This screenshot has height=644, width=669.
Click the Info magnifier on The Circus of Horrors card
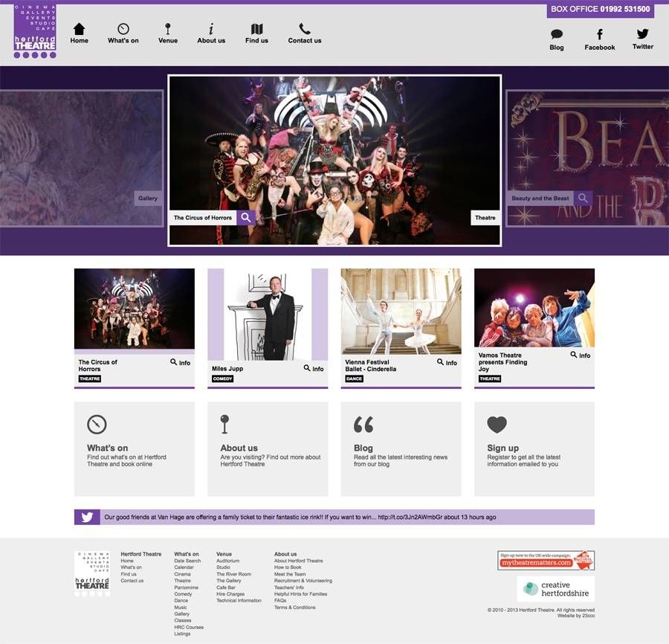174,362
